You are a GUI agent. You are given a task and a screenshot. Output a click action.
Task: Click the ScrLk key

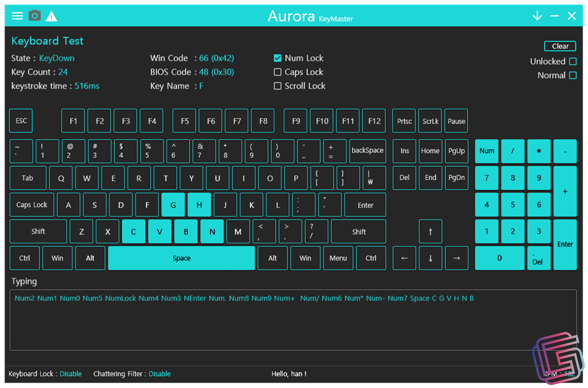[x=430, y=121]
